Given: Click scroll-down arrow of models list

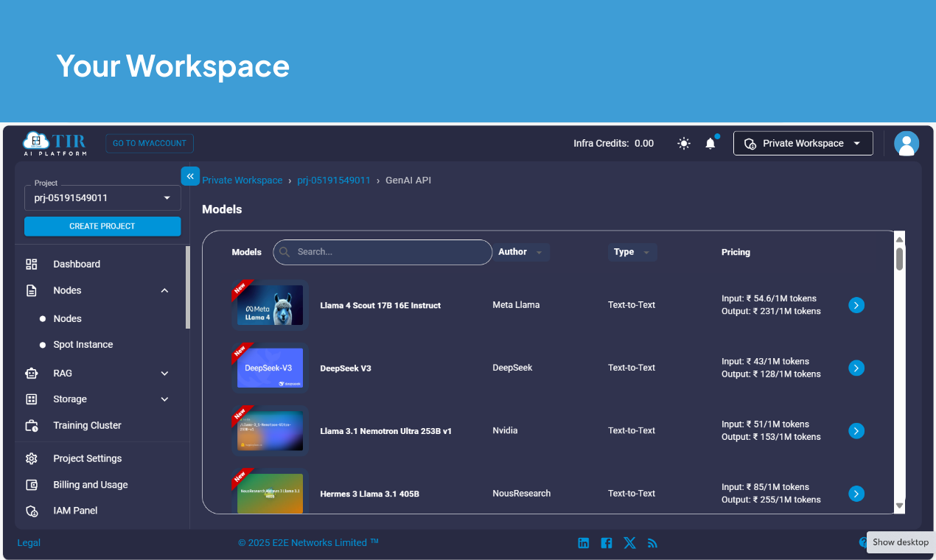Looking at the screenshot, I should tap(900, 505).
